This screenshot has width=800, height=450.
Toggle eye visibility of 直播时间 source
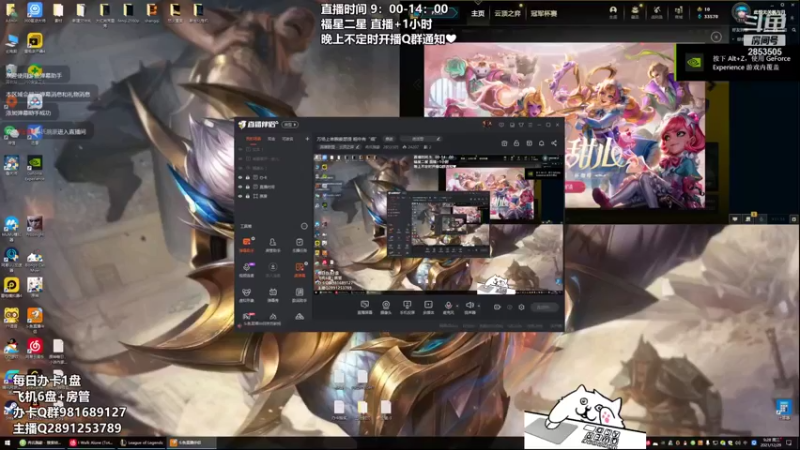click(x=240, y=187)
